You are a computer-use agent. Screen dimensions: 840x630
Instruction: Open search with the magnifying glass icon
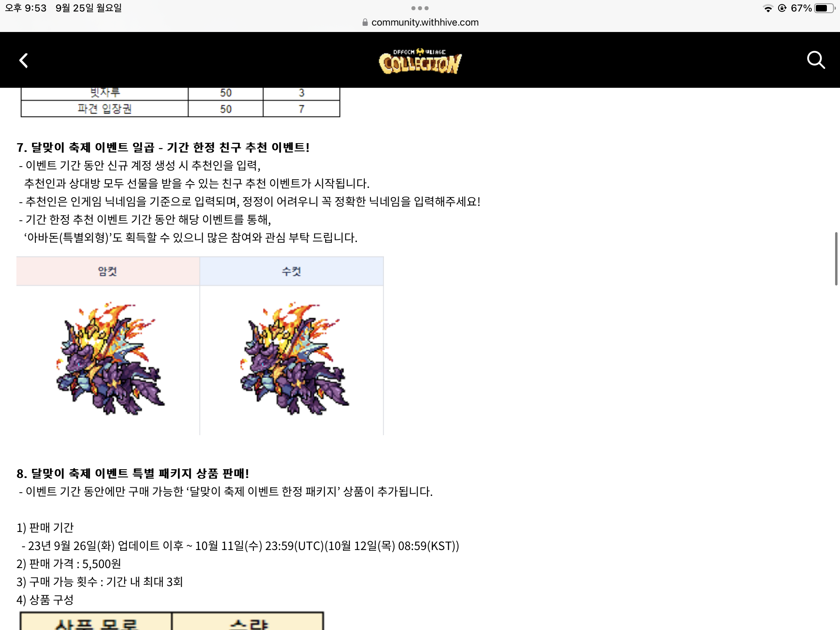(815, 60)
